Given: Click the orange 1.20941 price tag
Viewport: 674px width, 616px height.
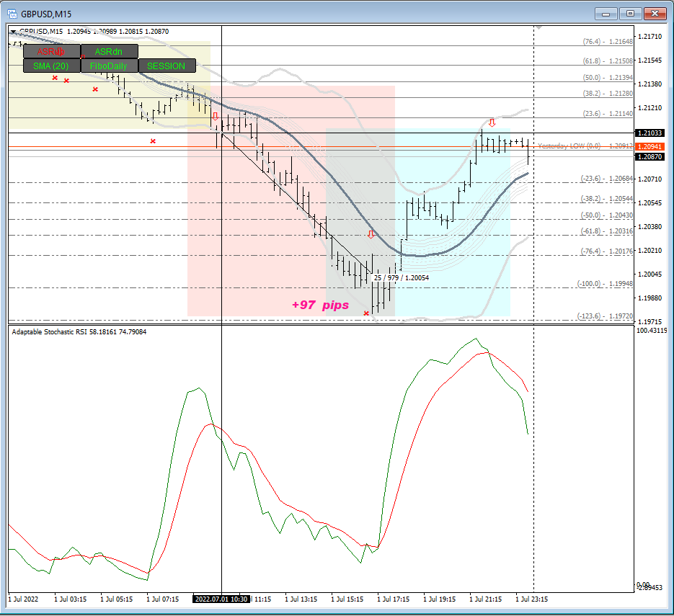Looking at the screenshot, I should pos(650,146).
